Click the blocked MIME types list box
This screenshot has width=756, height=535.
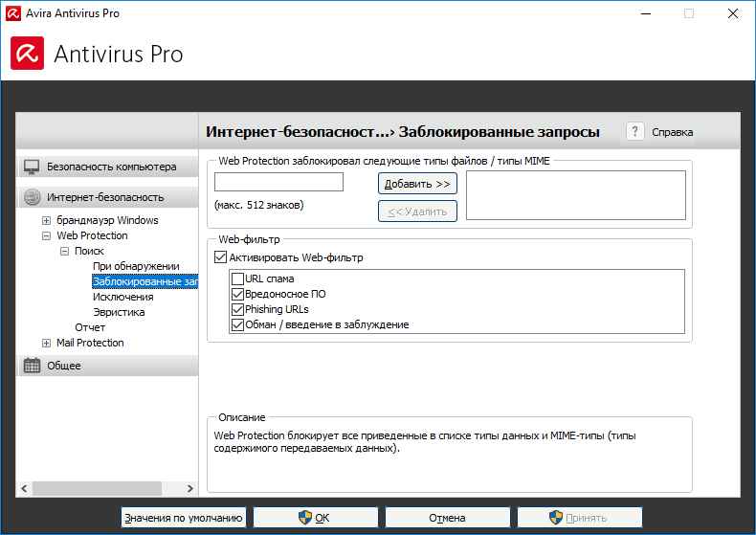[576, 195]
